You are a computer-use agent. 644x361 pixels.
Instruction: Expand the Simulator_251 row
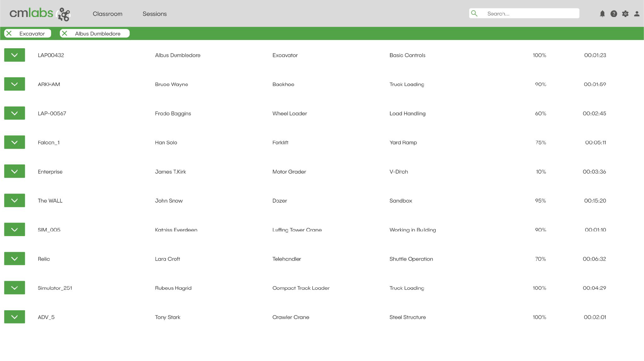coord(14,288)
